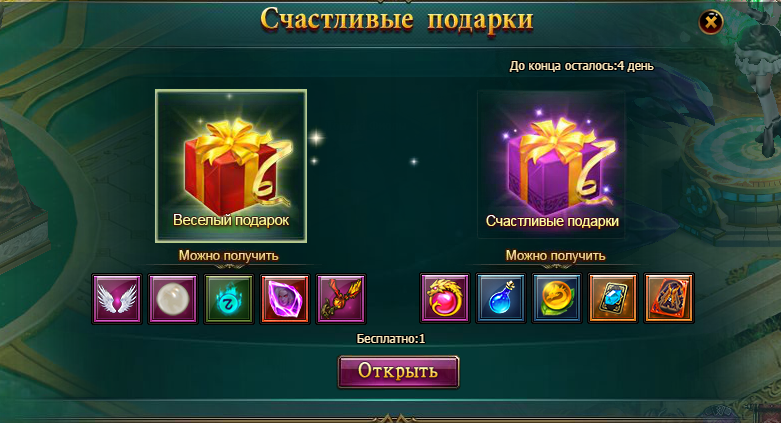Click the remaining days timer text
Viewport: 781px width, 423px height.
tap(581, 66)
